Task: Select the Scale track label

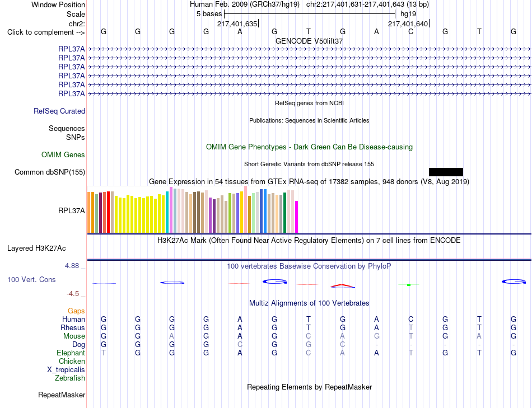Action: click(76, 14)
